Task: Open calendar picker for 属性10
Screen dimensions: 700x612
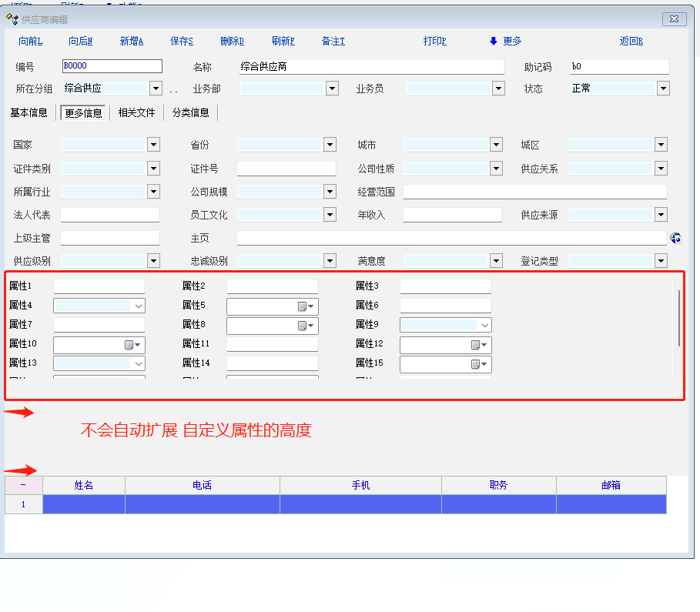Action: (129, 345)
